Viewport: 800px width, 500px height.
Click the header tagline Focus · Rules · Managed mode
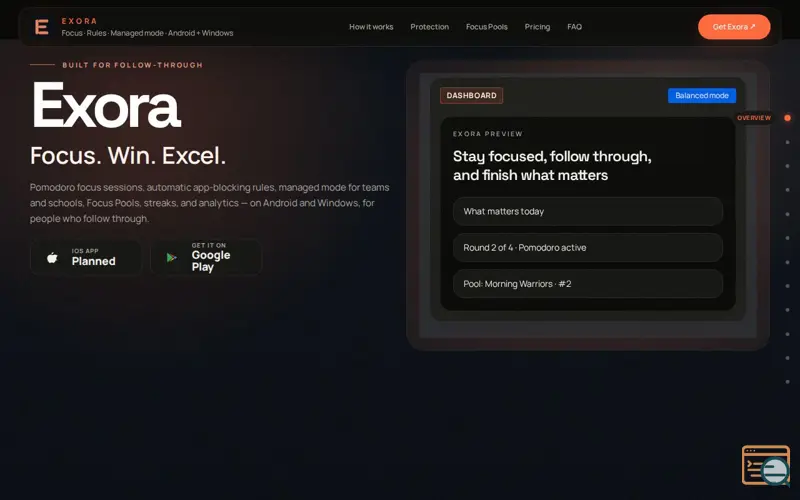point(147,33)
